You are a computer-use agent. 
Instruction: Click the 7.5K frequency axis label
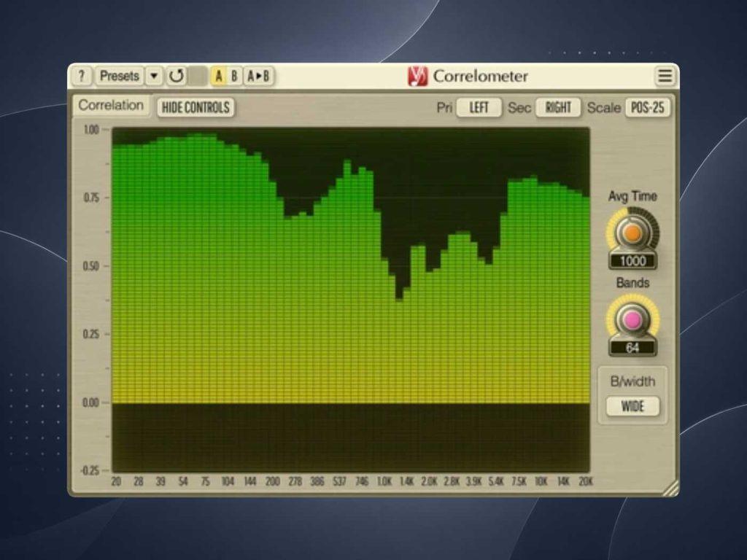point(519,482)
